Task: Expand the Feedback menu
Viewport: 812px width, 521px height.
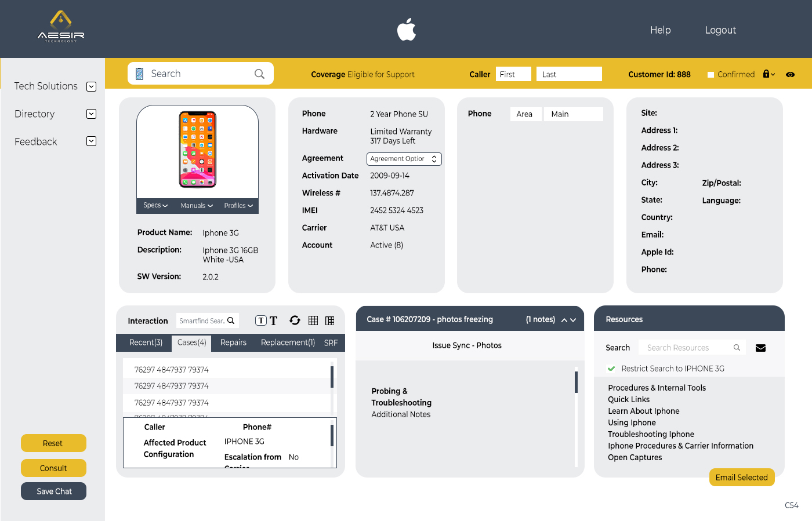Action: 91,141
